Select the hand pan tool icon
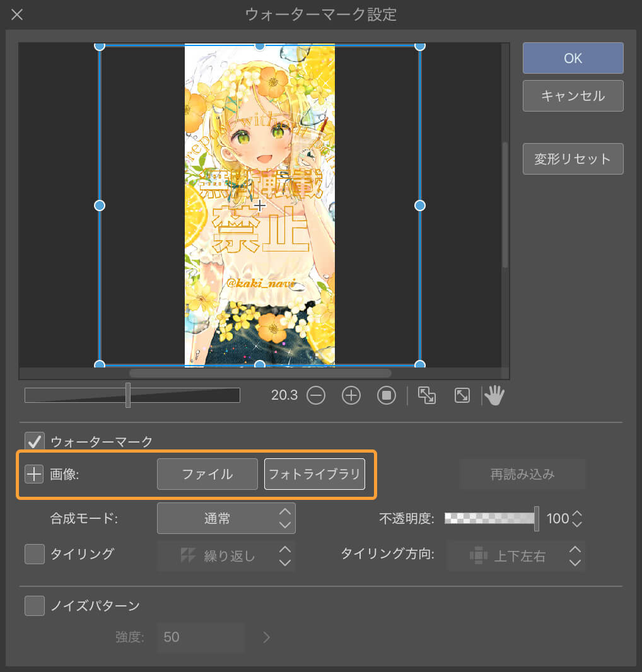This screenshot has width=642, height=672. point(494,395)
